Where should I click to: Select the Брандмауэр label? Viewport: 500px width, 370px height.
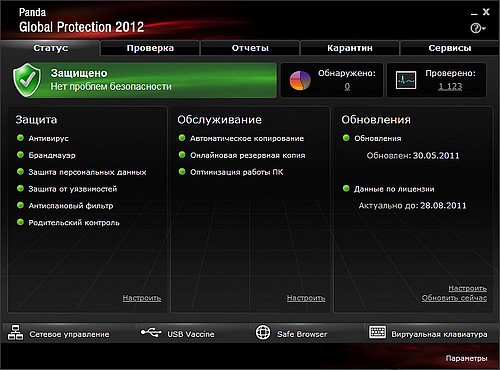click(x=52, y=155)
